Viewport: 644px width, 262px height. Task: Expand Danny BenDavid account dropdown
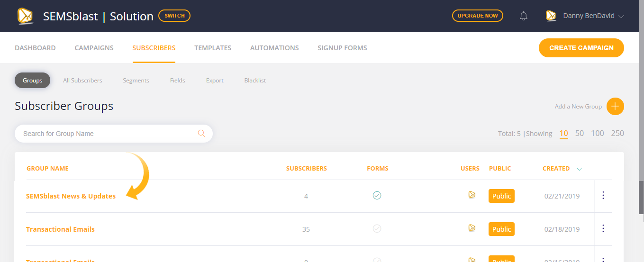click(622, 16)
